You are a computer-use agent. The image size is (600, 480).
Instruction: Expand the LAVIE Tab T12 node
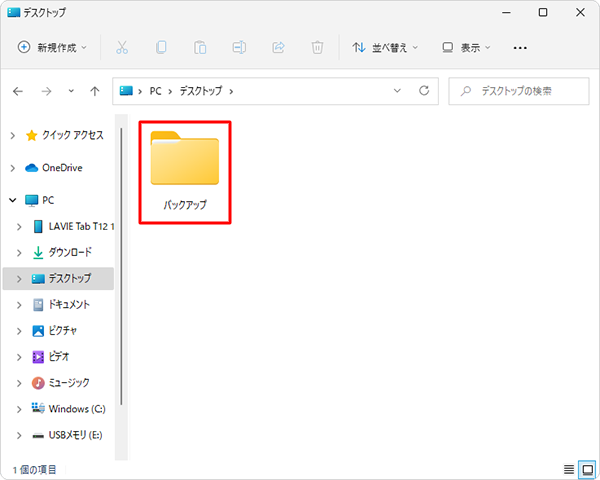(x=19, y=227)
